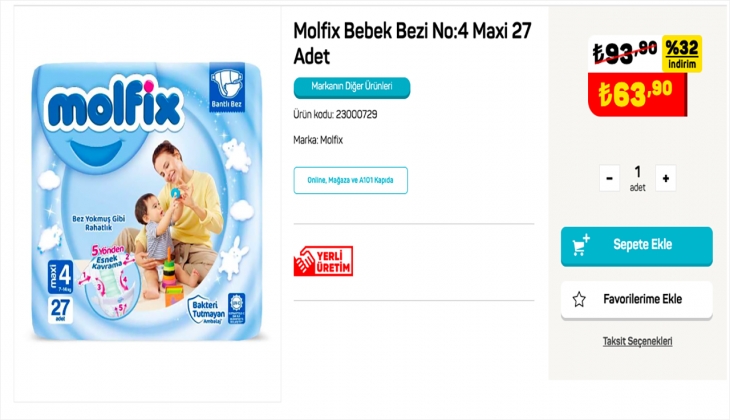The image size is (730, 420).
Task: Select Online, Mağaza ve A101 Kapıda option
Action: tap(350, 180)
